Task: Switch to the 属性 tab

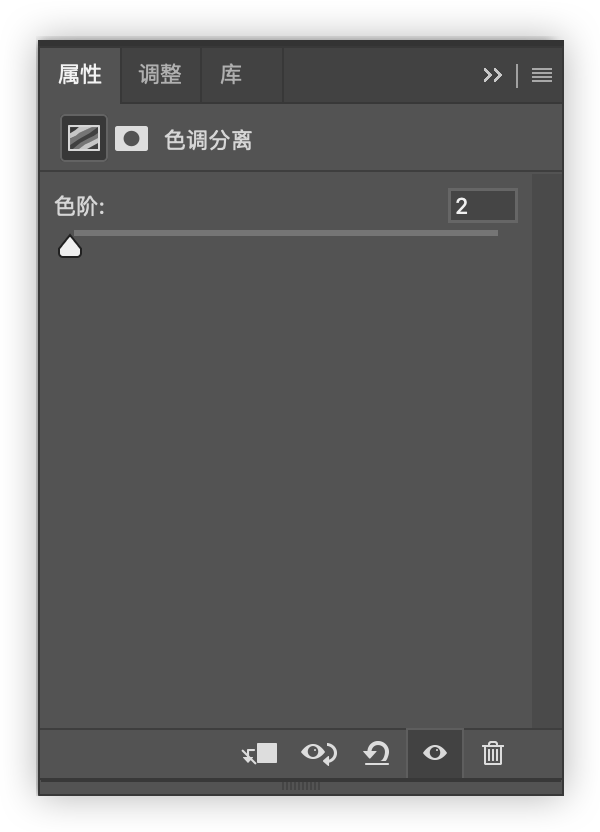Action: (80, 75)
